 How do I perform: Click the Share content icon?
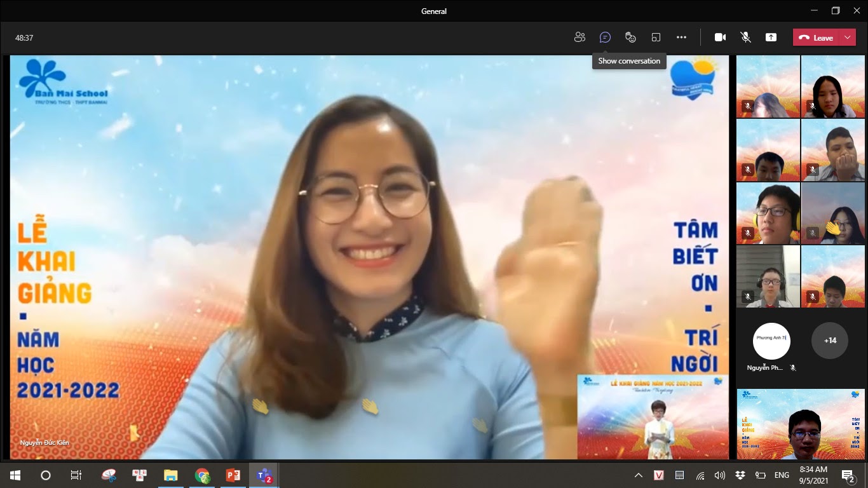771,37
